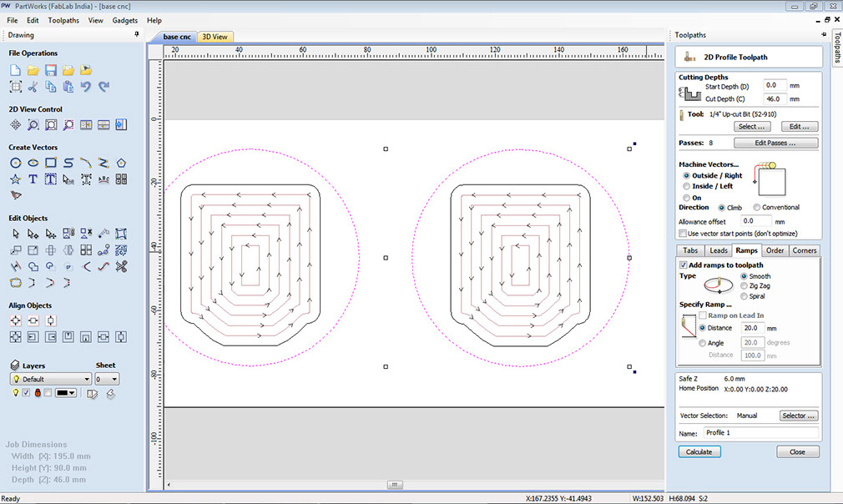Select the scissors Trim vectors tool
The width and height of the screenshot is (843, 504).
(x=122, y=266)
